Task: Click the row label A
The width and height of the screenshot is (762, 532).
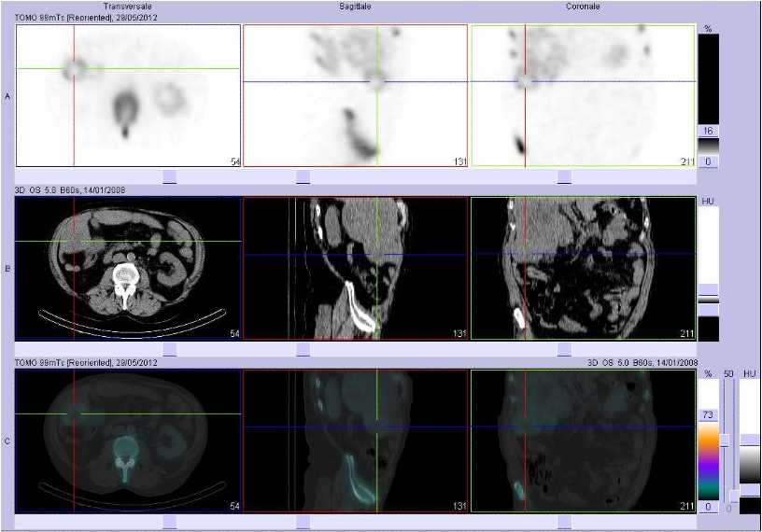Action: click(x=7, y=97)
